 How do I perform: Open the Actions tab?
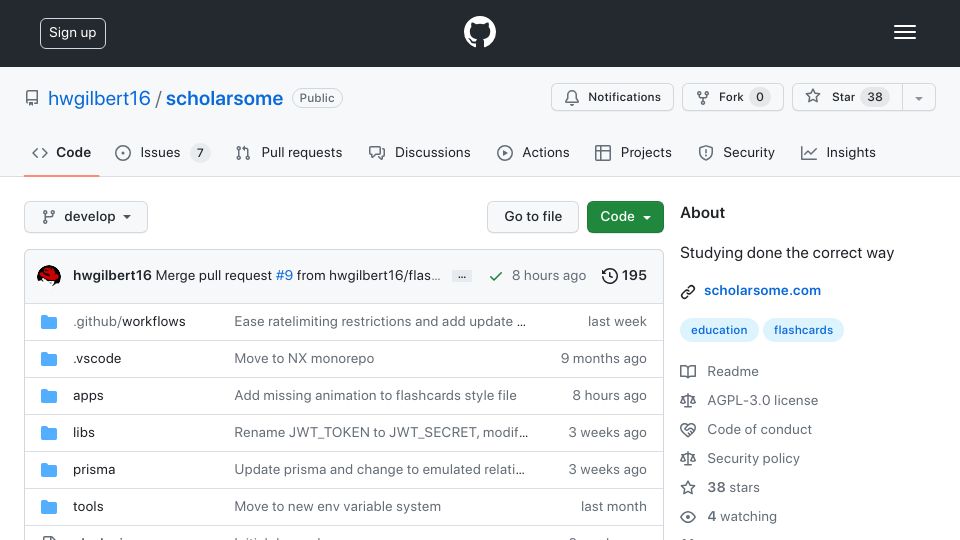pos(533,152)
